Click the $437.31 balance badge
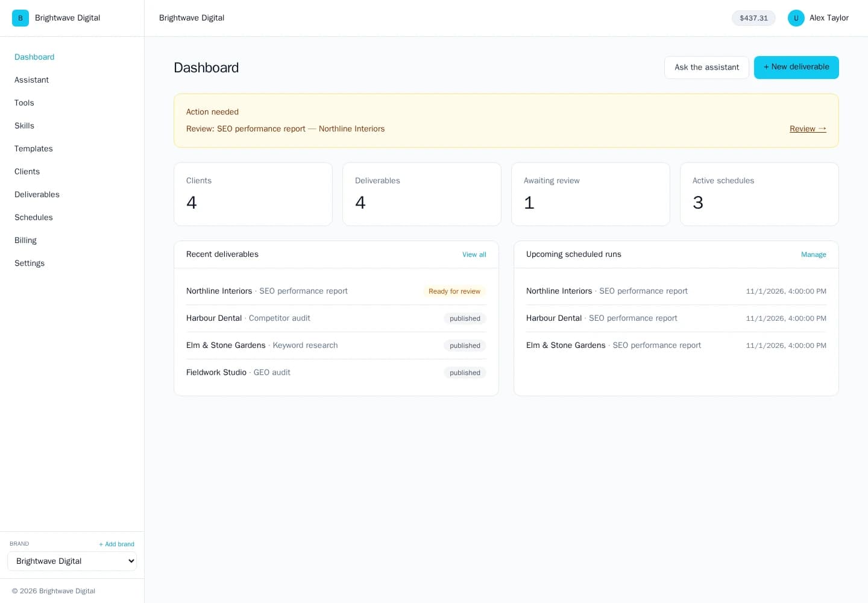The image size is (868, 603). click(753, 18)
